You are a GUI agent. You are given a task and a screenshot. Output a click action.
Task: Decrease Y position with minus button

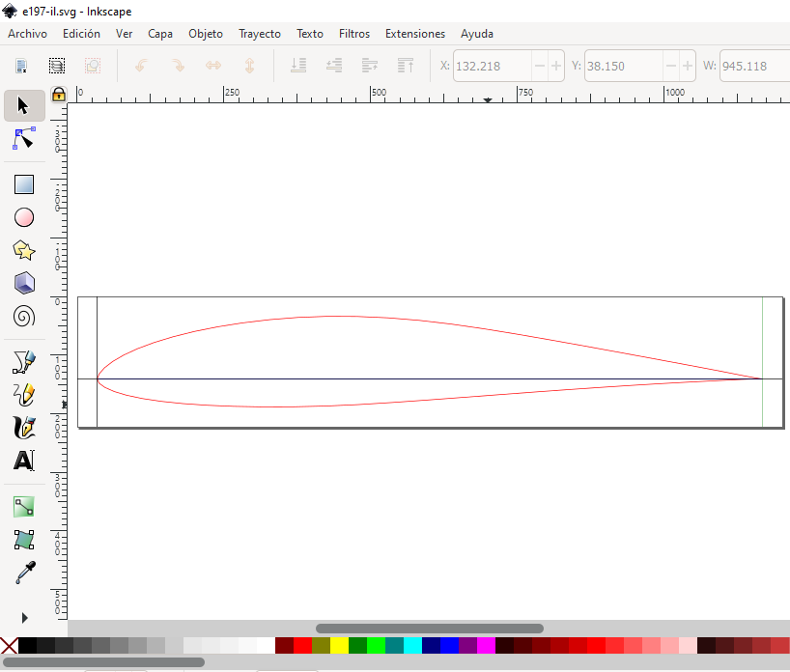click(670, 67)
